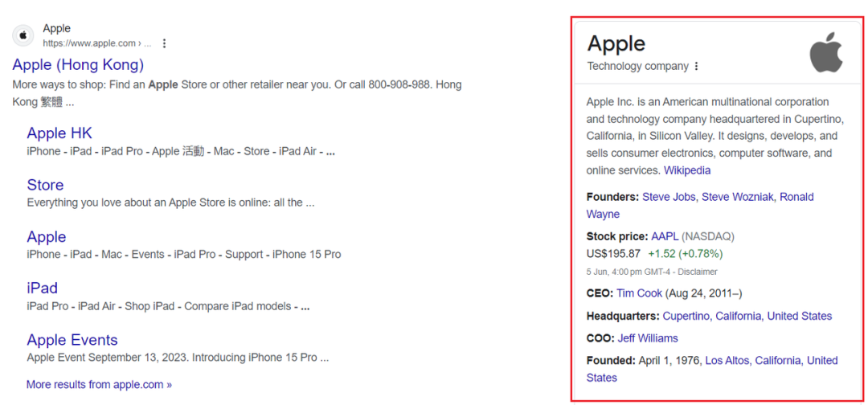Open the Apple Events sitelink
Screen dimensions: 868x405
(72, 340)
